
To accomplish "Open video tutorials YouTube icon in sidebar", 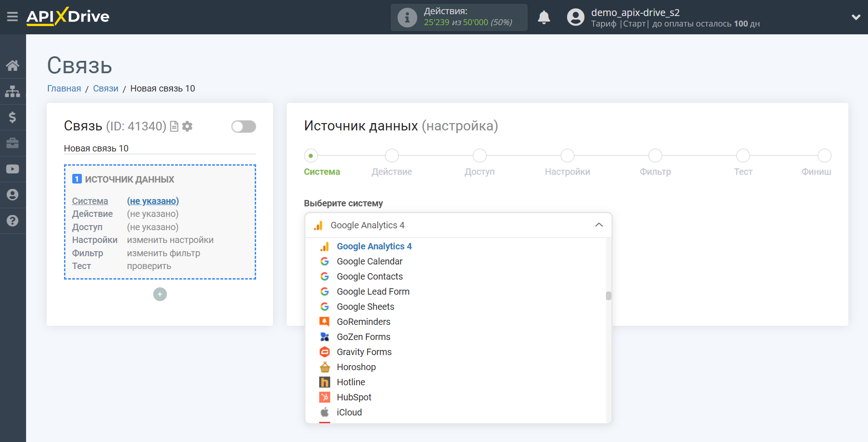I will pyautogui.click(x=13, y=169).
